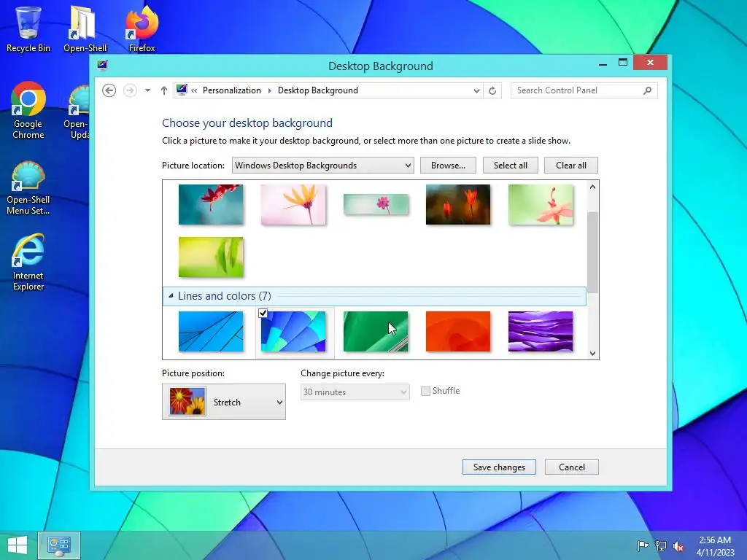Click the wallpaper list scrollbar thumb
Screen dimensions: 747x560
[592, 252]
